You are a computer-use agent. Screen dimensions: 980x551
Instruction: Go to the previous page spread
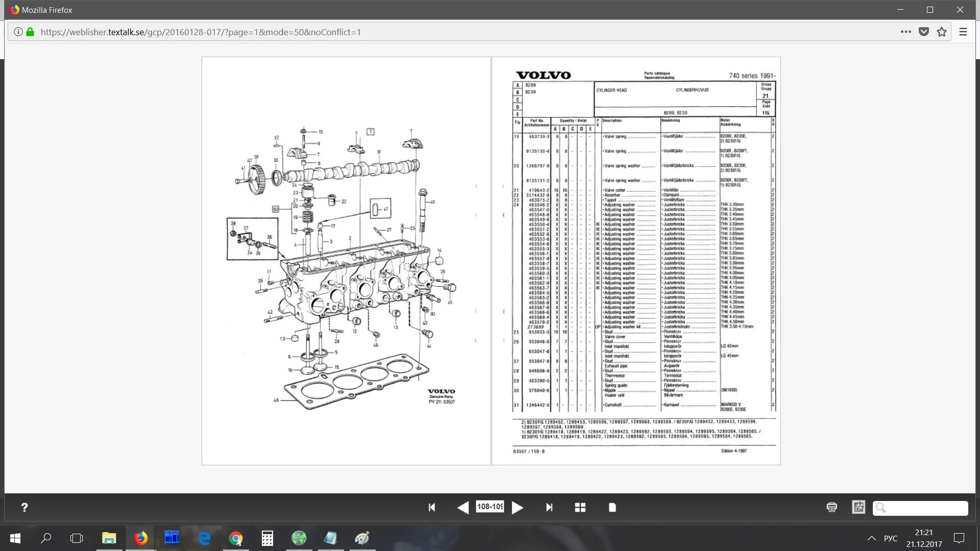tap(462, 507)
